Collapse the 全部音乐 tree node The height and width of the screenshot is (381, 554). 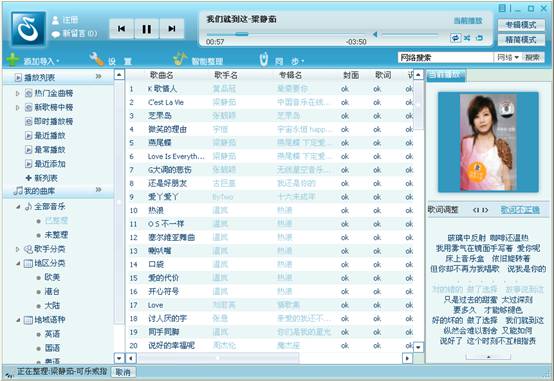pos(18,207)
